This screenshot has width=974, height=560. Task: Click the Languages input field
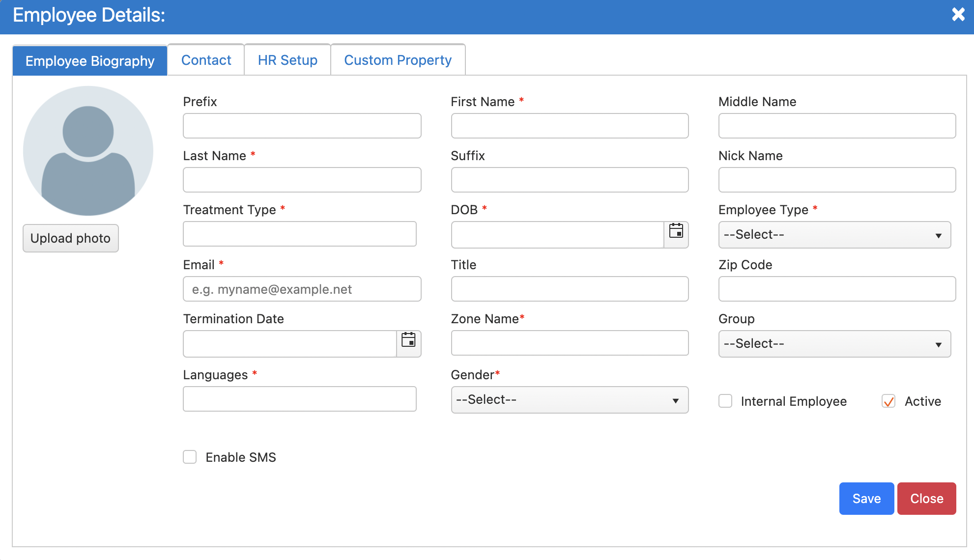(299, 399)
